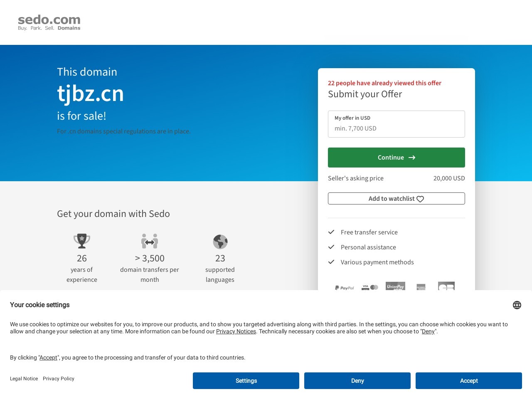This screenshot has height=399, width=532.
Task: Open the cookie banner language globe
Action: tap(517, 305)
